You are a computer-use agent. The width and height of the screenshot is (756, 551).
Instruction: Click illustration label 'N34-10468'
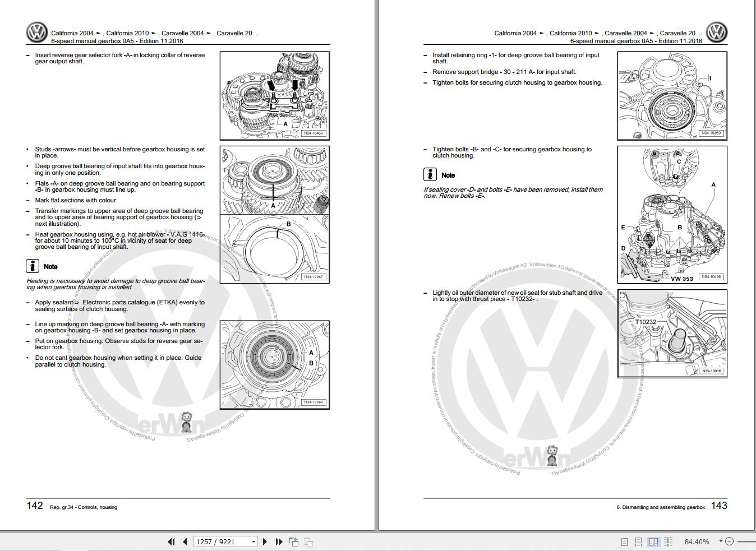click(314, 133)
